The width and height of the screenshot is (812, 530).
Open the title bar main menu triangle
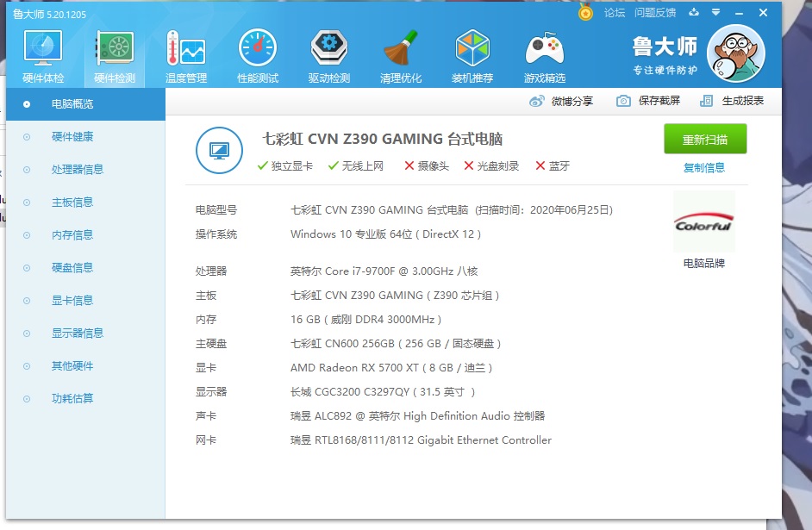[716, 12]
